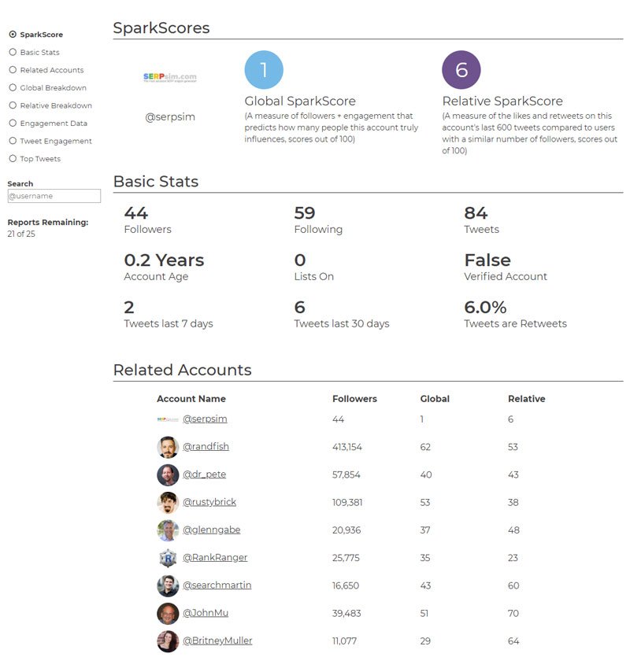Click the @dr_pete avatar photo
630x672 pixels.
[x=168, y=474]
